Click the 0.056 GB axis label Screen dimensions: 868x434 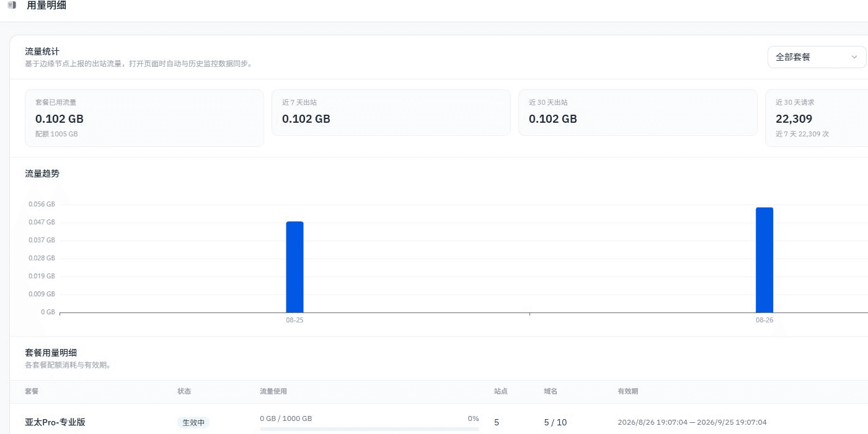(x=42, y=204)
